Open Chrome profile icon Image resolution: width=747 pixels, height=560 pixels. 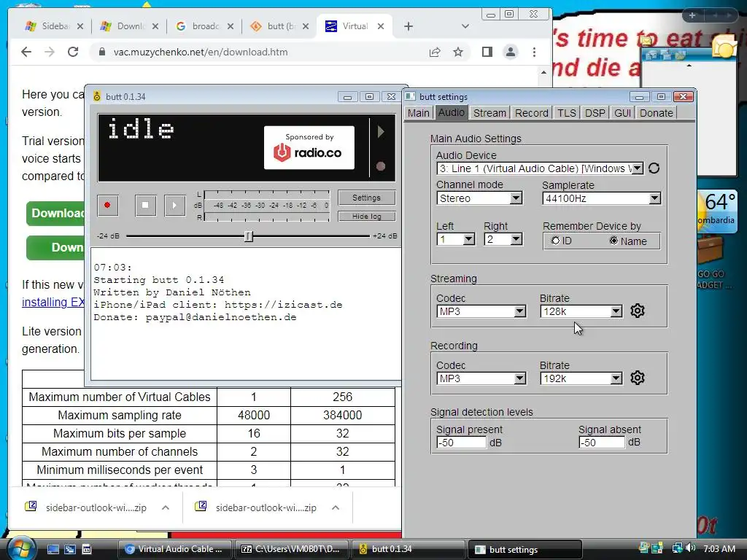511,52
